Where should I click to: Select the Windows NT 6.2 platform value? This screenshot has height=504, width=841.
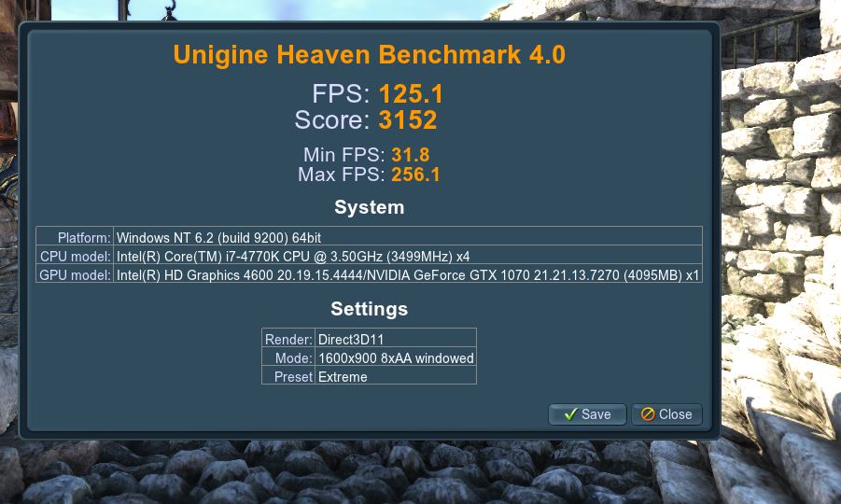coord(408,236)
